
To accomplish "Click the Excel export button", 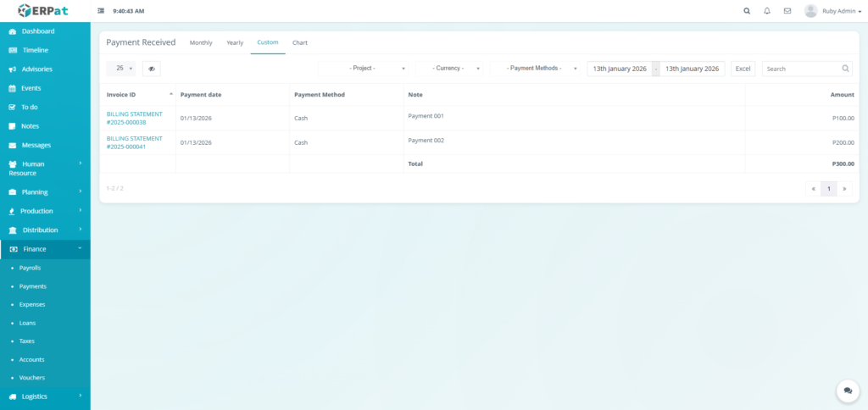I will click(x=743, y=69).
